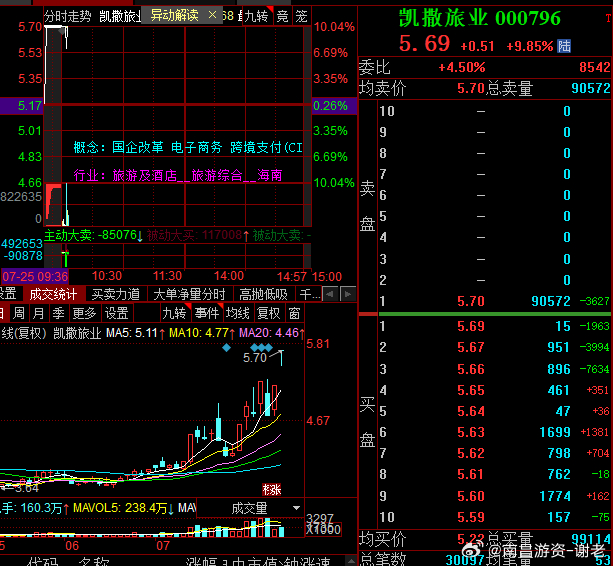Open 更多 period options
The image size is (613, 566).
[x=84, y=313]
